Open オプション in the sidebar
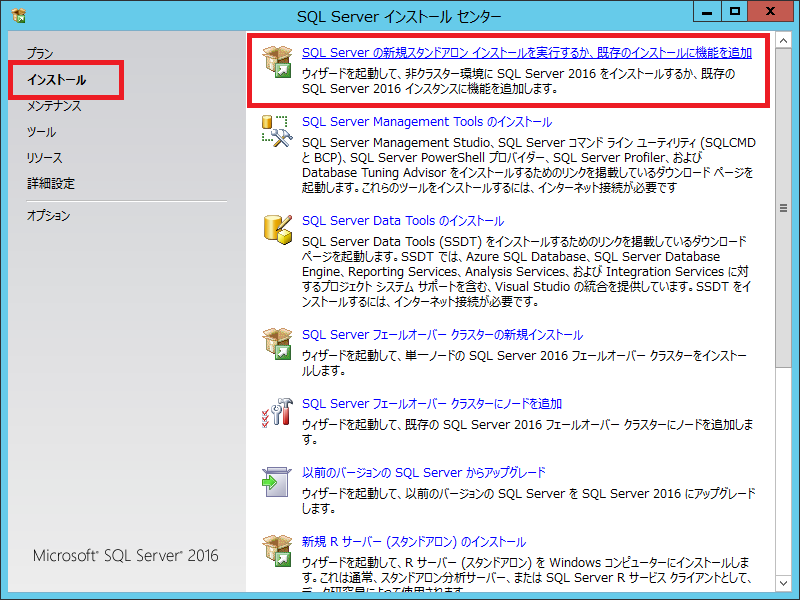 pyautogui.click(x=48, y=216)
